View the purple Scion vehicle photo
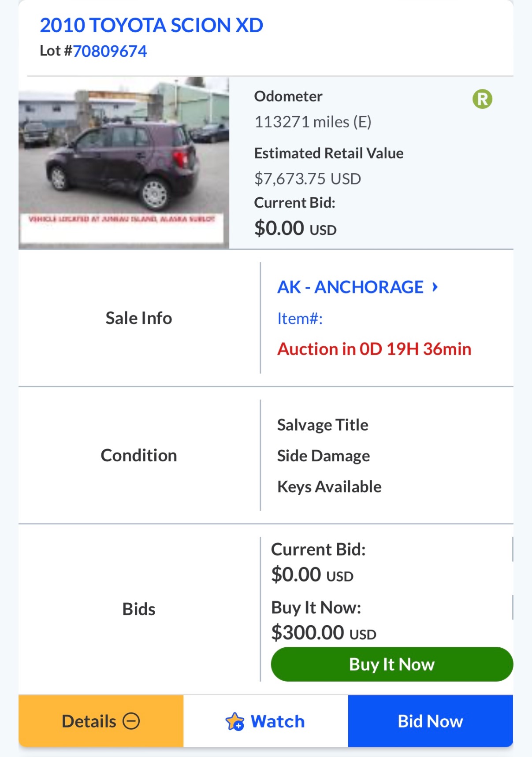 tap(123, 162)
